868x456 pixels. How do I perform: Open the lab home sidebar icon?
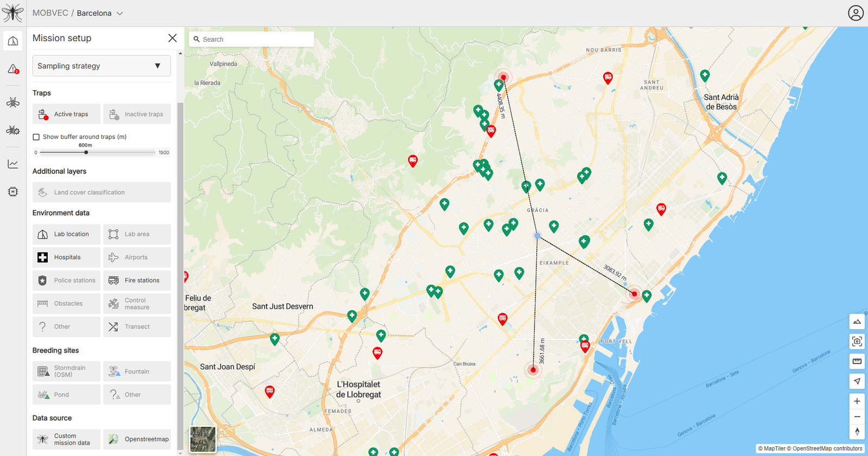(x=13, y=41)
